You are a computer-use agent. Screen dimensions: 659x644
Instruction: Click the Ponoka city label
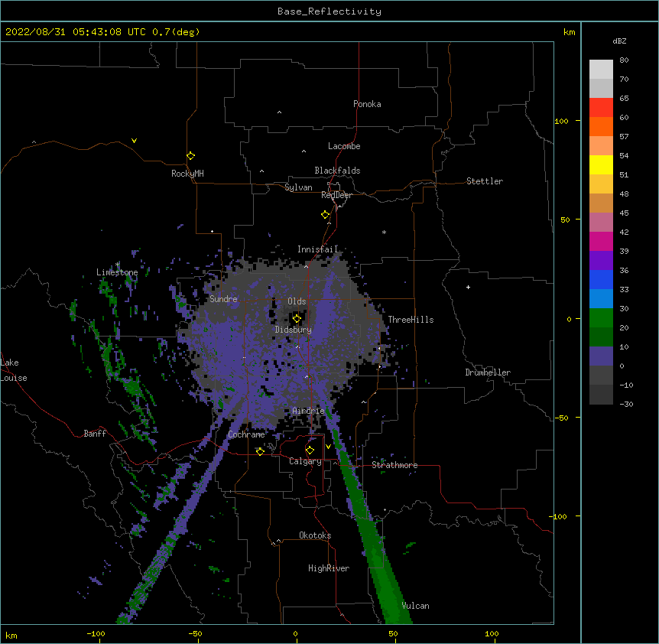(x=367, y=104)
